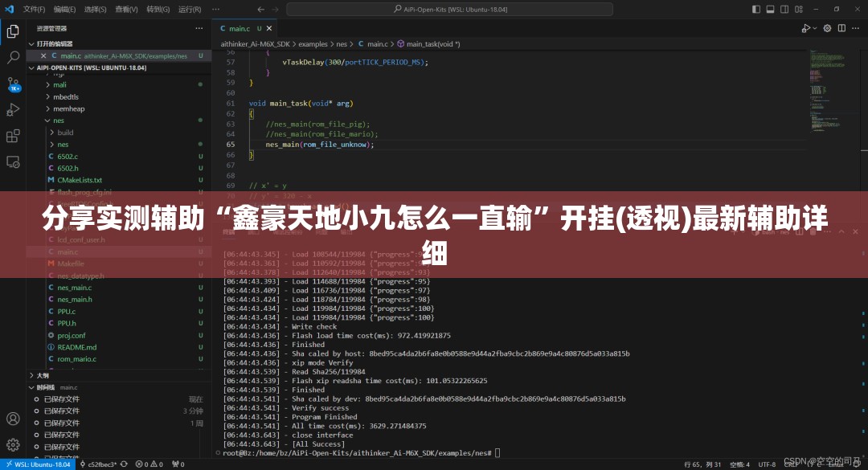This screenshot has height=470, width=868.
Task: Toggle the primary side bar layout icon
Action: pyautogui.click(x=756, y=10)
